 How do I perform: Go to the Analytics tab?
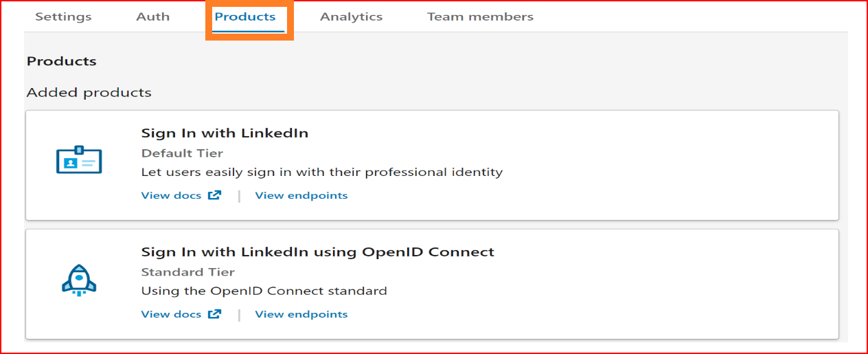click(351, 16)
